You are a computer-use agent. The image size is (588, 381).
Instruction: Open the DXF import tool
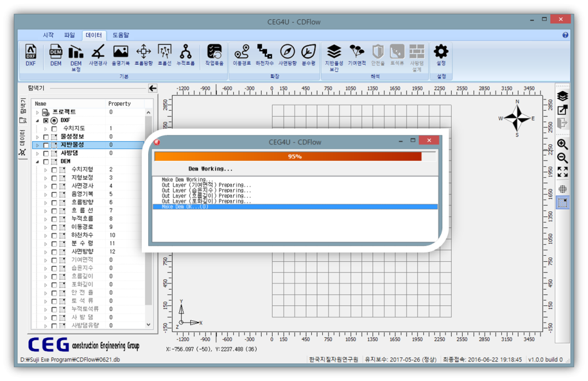point(30,55)
